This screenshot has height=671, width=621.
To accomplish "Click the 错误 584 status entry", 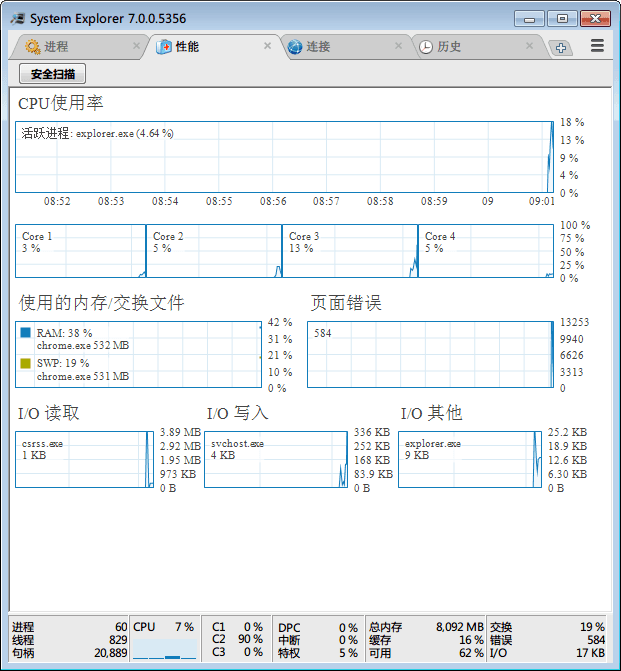I will pyautogui.click(x=547, y=640).
